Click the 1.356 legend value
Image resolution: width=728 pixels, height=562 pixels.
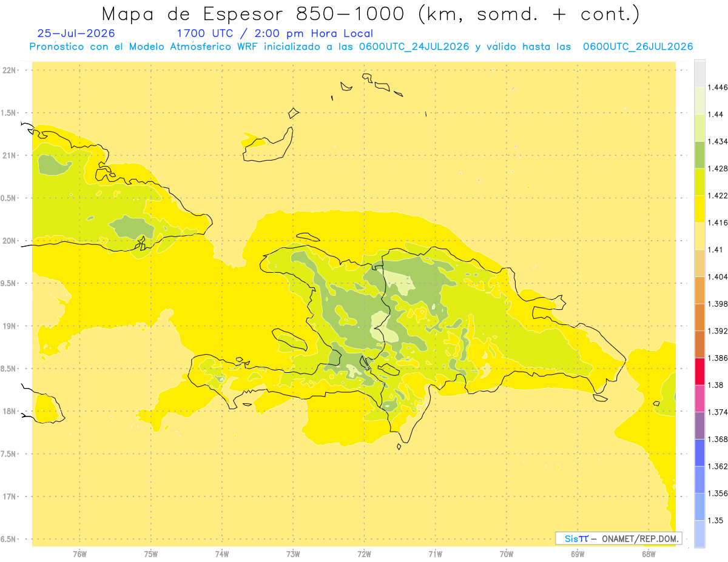tap(718, 493)
